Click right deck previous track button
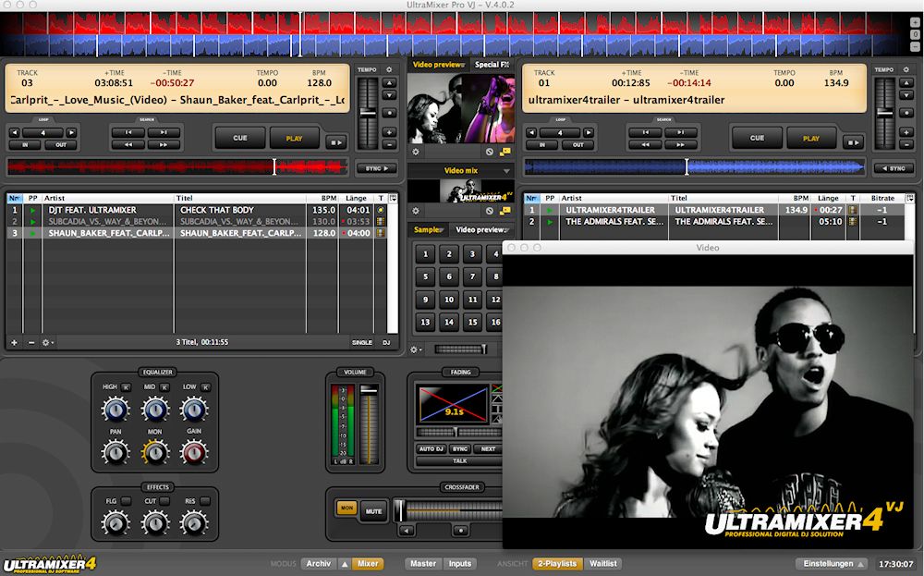The image size is (924, 576). coord(645,132)
